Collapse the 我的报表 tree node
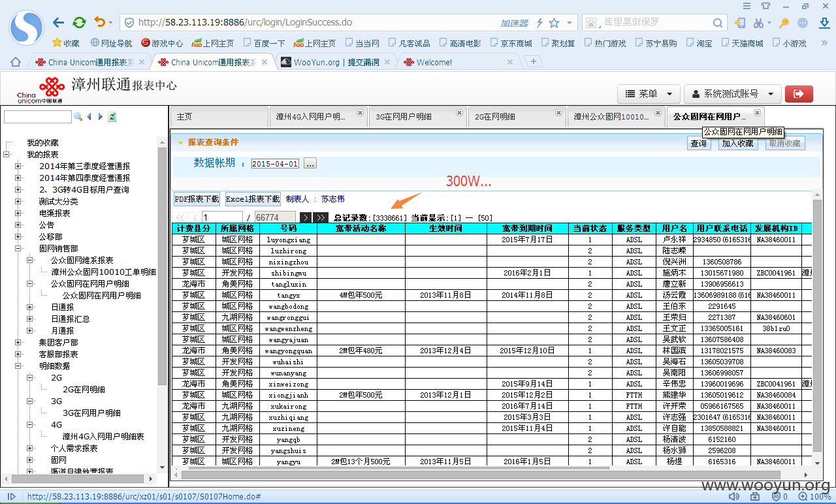The image size is (836, 504). [x=7, y=155]
